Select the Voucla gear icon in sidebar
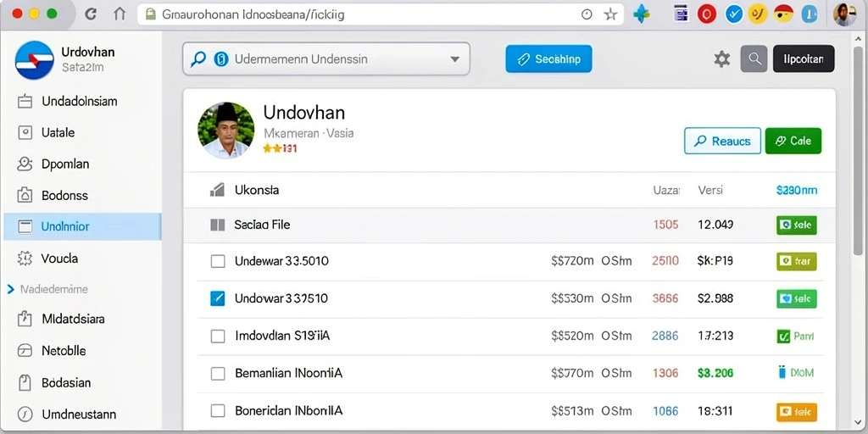 coord(25,259)
